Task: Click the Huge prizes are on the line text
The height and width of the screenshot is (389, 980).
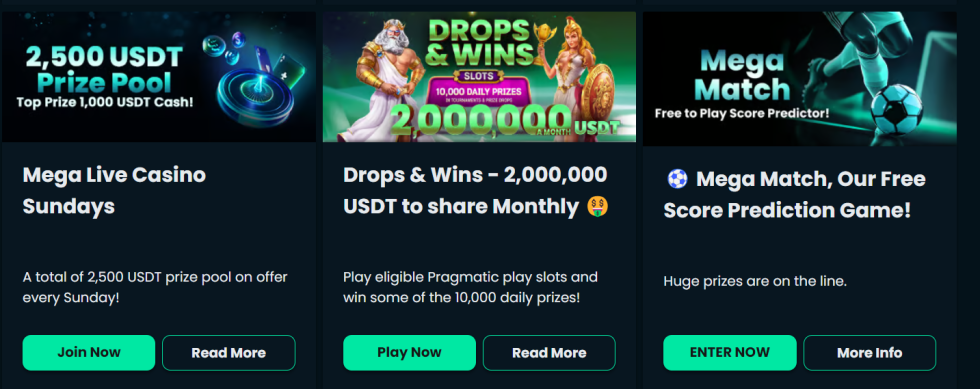Action: (755, 281)
